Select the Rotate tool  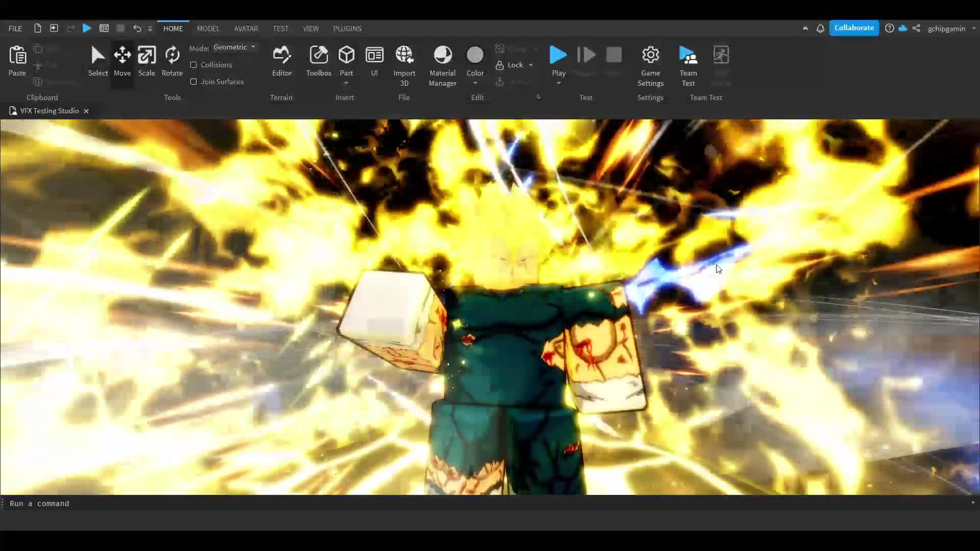pyautogui.click(x=171, y=61)
